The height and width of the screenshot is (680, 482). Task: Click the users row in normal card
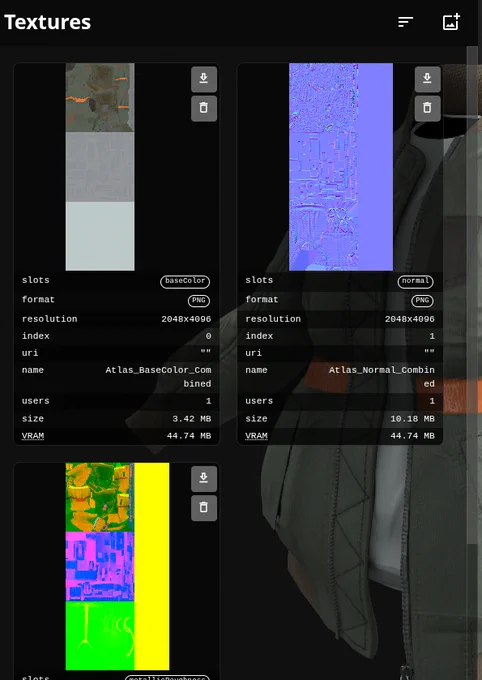(340, 401)
